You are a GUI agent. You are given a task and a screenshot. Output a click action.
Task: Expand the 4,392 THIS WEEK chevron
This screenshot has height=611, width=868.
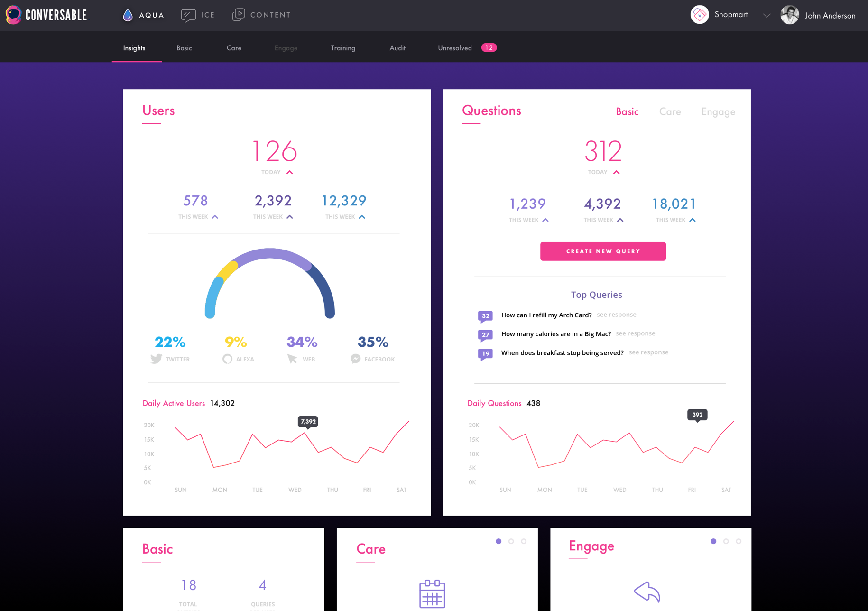[620, 220]
